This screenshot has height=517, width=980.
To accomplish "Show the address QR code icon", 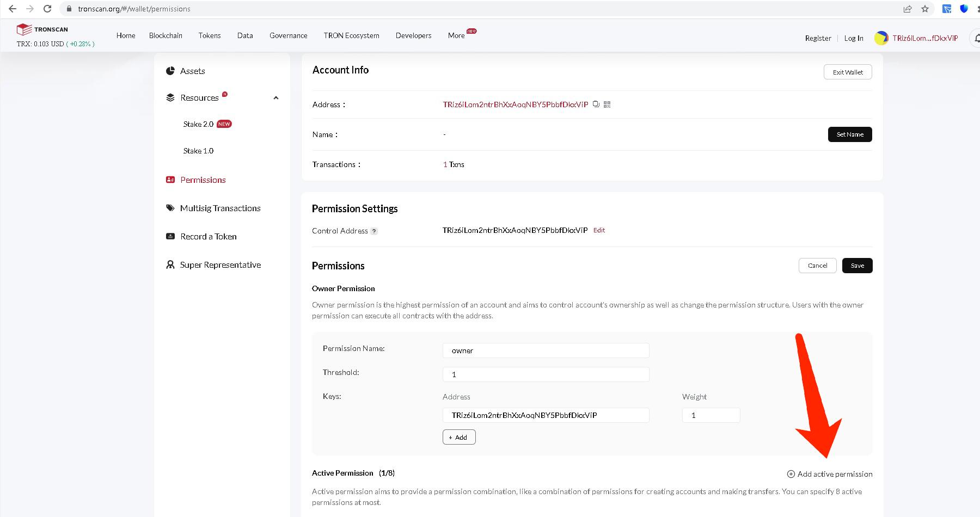I will point(607,104).
